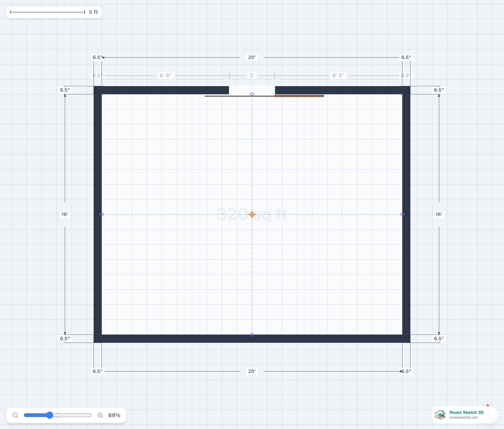Click the door opening gap in the top wall
Screen dimensions: 504x429
252,90
